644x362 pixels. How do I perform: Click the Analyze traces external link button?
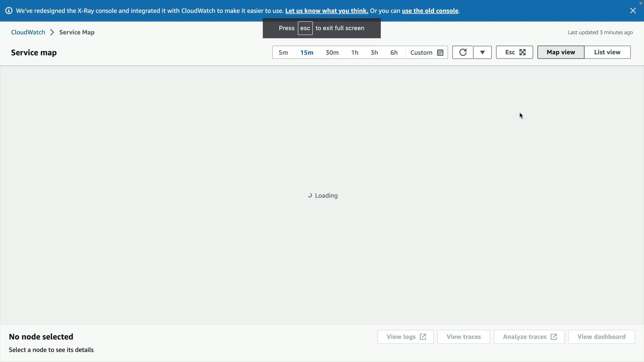point(529,337)
